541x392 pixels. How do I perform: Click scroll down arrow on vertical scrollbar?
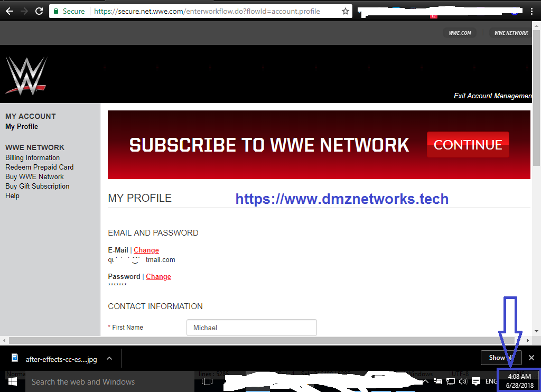coord(536,331)
